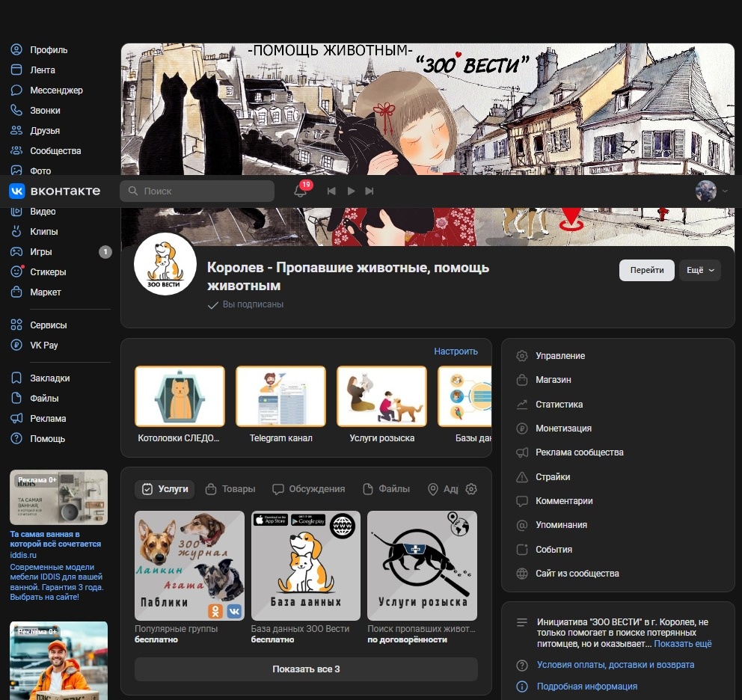Skip to previous track
The image size is (742, 700).
[x=331, y=191]
